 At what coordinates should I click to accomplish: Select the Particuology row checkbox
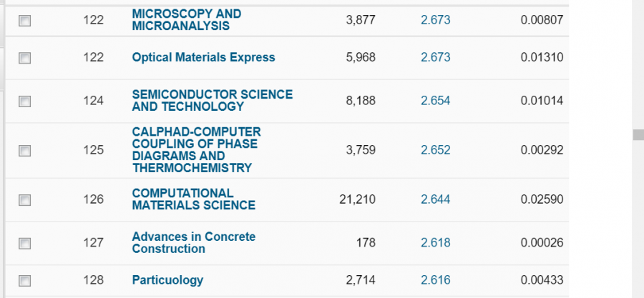click(x=25, y=281)
